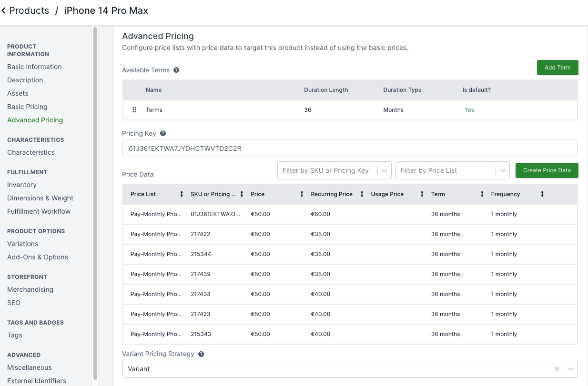Image resolution: width=588 pixels, height=386 pixels.
Task: Open the Pricing Key help icon
Action: (x=163, y=133)
